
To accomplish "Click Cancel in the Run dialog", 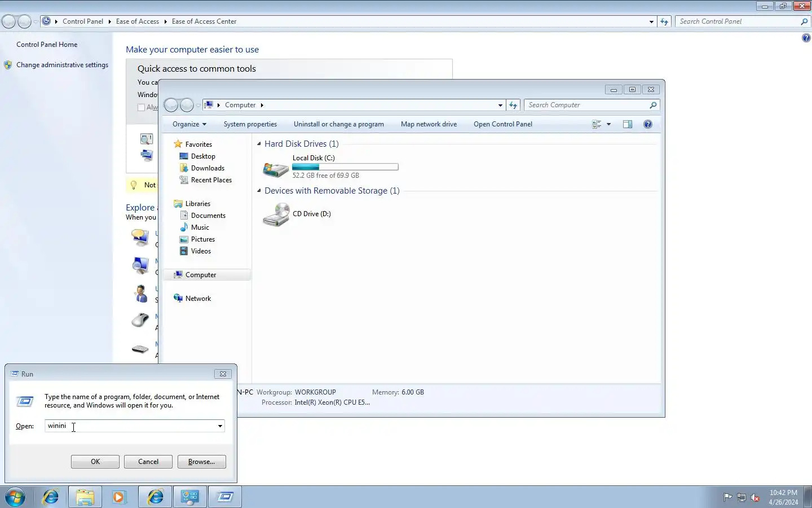I will pos(148,462).
